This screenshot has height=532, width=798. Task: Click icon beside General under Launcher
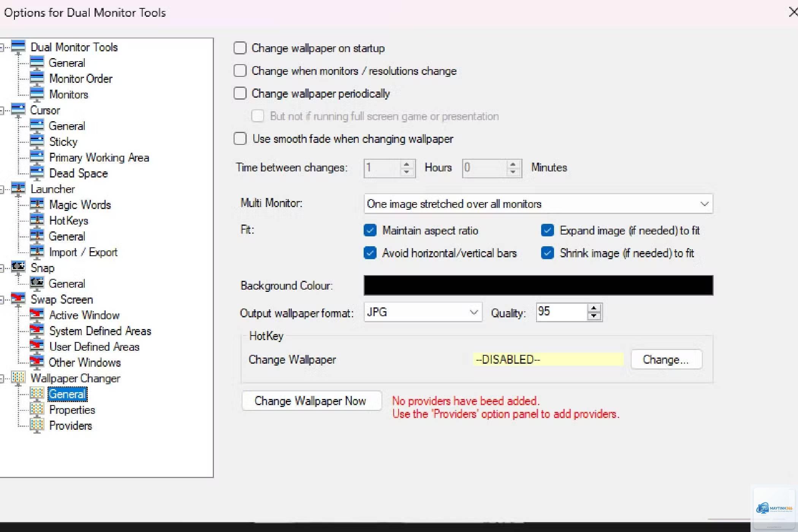(37, 236)
